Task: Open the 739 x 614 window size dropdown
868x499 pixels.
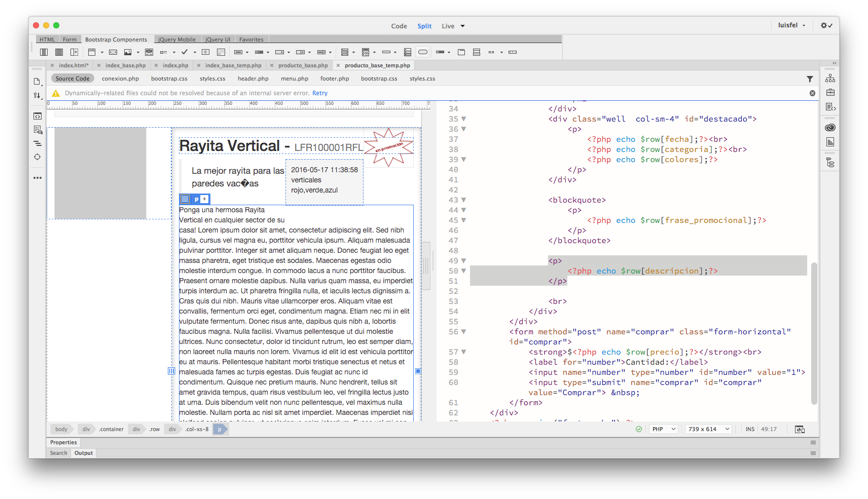Action: click(x=708, y=429)
